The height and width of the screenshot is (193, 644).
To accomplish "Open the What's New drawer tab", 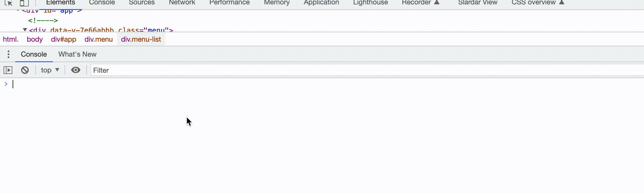I will (77, 54).
